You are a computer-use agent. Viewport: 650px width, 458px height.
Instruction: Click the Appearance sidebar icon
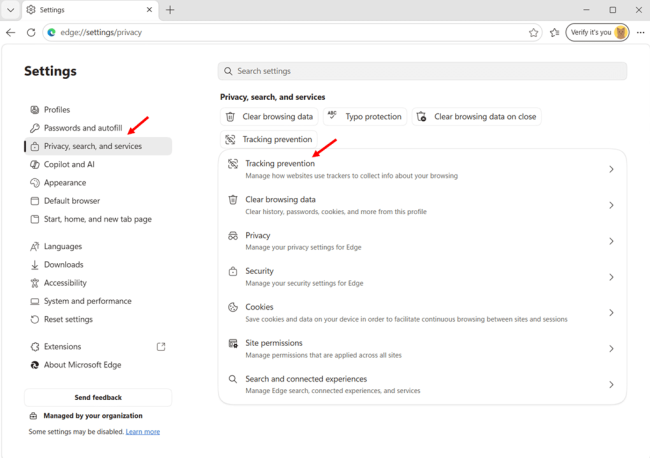click(35, 183)
